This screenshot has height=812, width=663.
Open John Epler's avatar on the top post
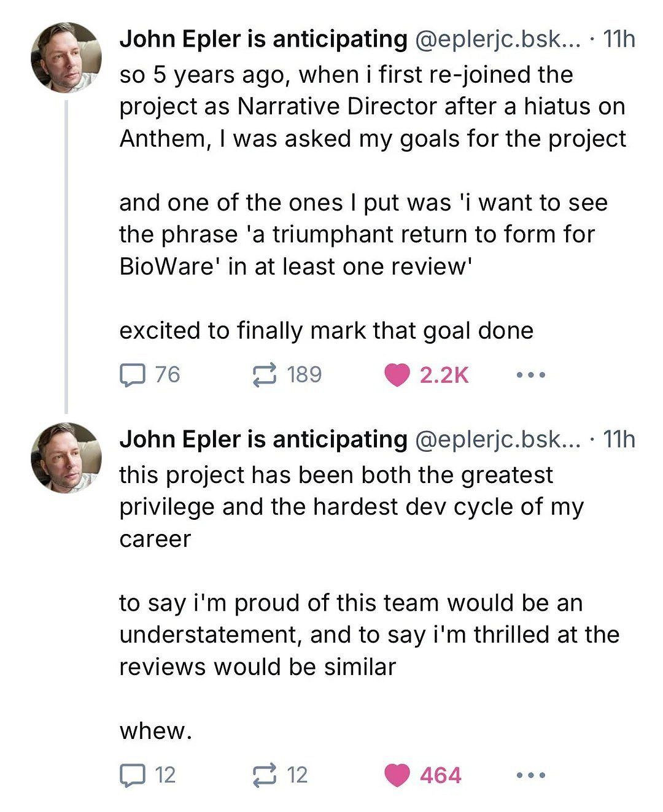coord(66,58)
